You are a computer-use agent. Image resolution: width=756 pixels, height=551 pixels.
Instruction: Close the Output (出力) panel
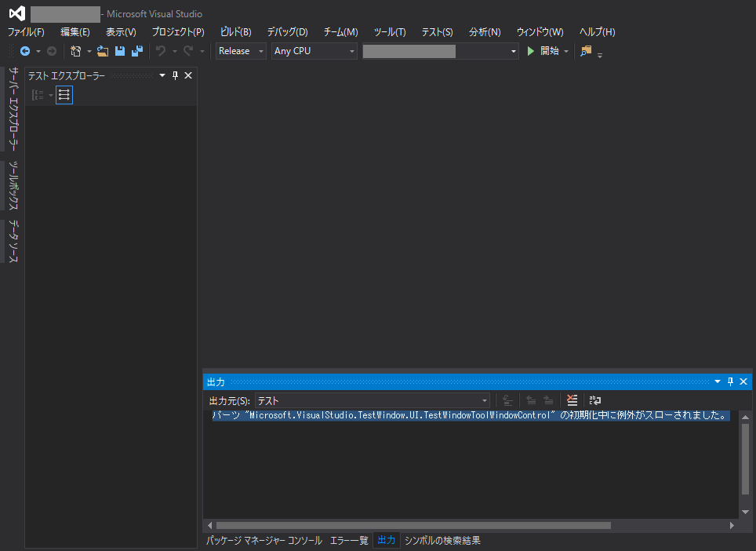click(x=743, y=381)
